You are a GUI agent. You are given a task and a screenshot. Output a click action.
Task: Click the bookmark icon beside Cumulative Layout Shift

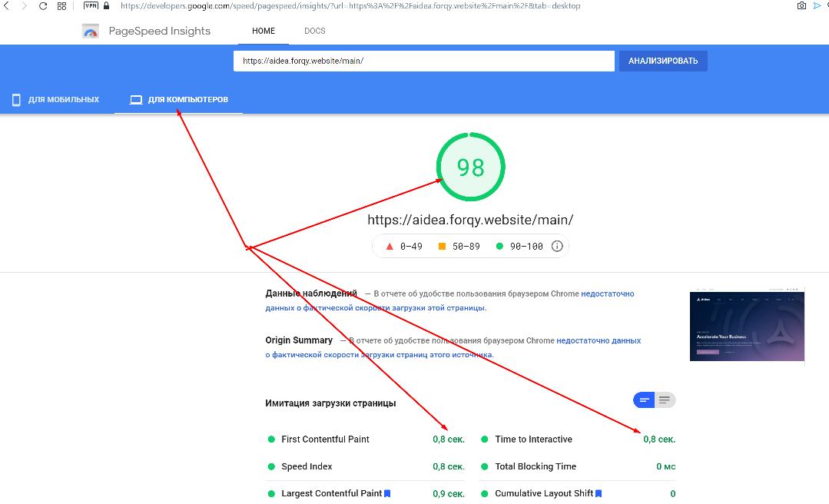[x=599, y=493]
